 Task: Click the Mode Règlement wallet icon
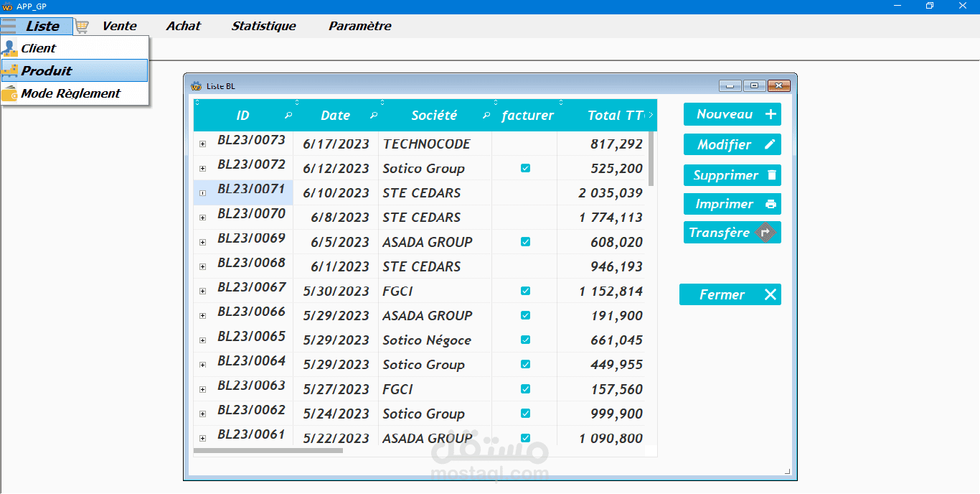[x=10, y=93]
